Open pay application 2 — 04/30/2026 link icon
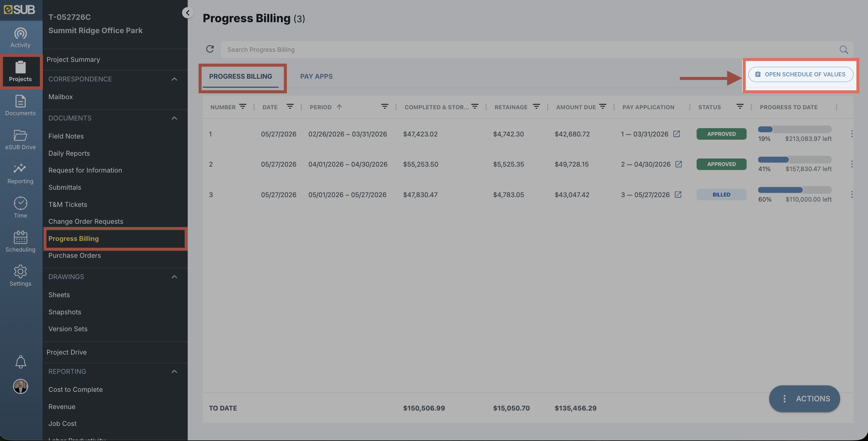 point(679,164)
